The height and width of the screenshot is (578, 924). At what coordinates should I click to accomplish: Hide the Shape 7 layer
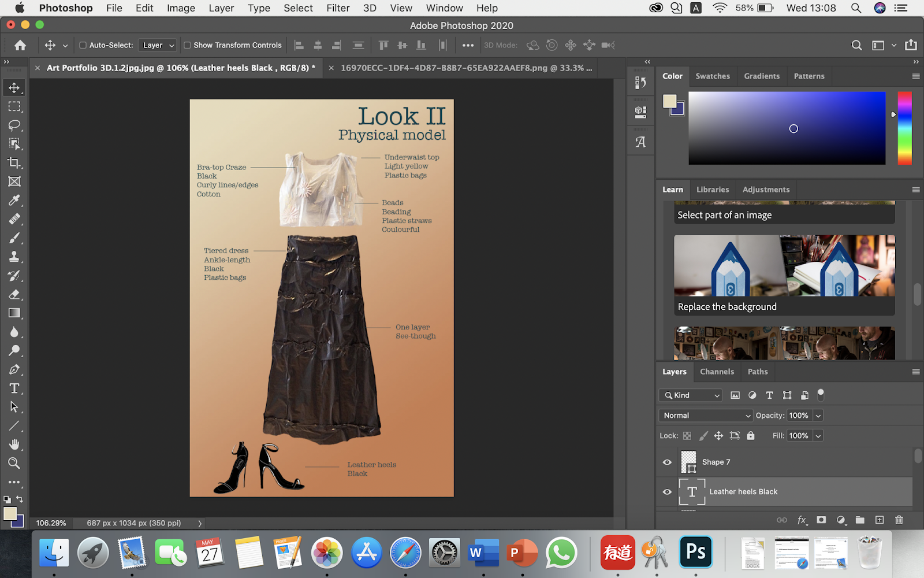(667, 462)
